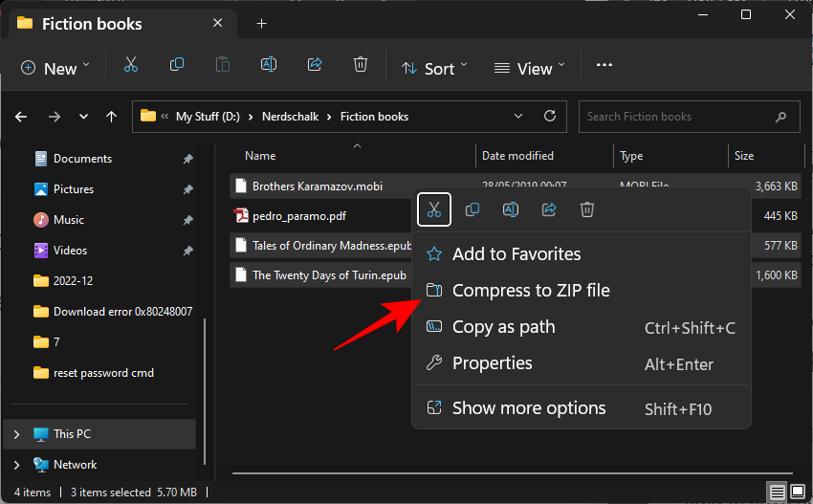813x504 pixels.
Task: Select Compress to ZIP file
Action: click(531, 291)
